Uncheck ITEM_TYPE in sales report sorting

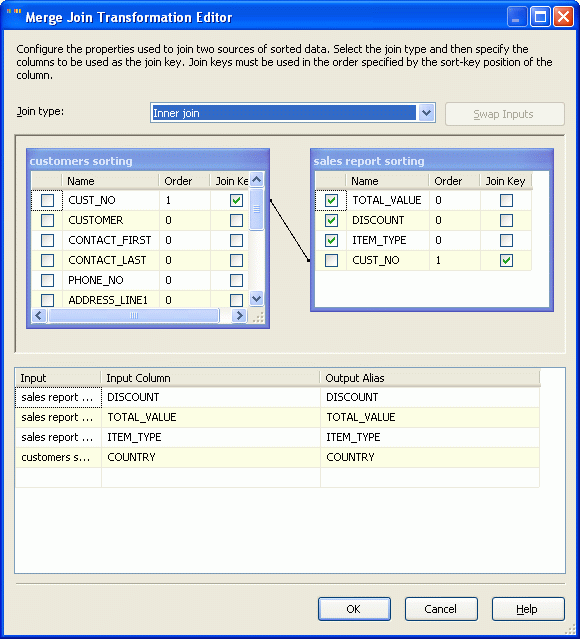331,240
